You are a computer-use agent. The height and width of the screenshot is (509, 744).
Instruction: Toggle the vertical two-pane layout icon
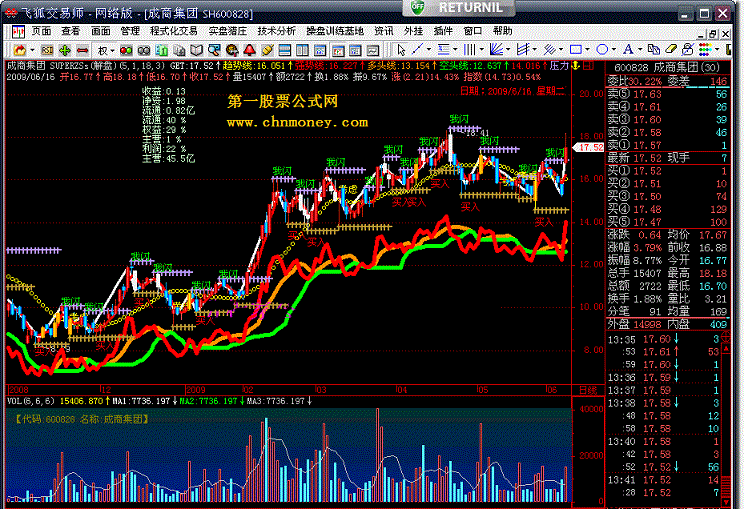tap(302, 50)
